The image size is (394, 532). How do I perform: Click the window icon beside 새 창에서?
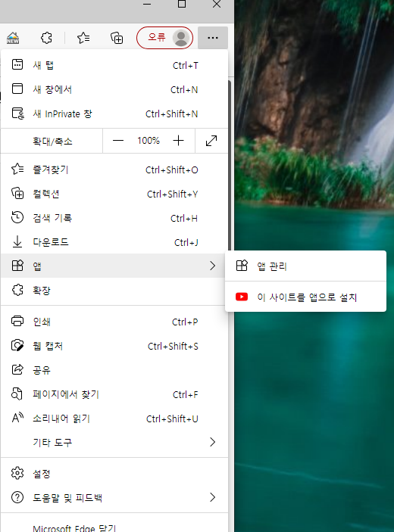coord(17,89)
